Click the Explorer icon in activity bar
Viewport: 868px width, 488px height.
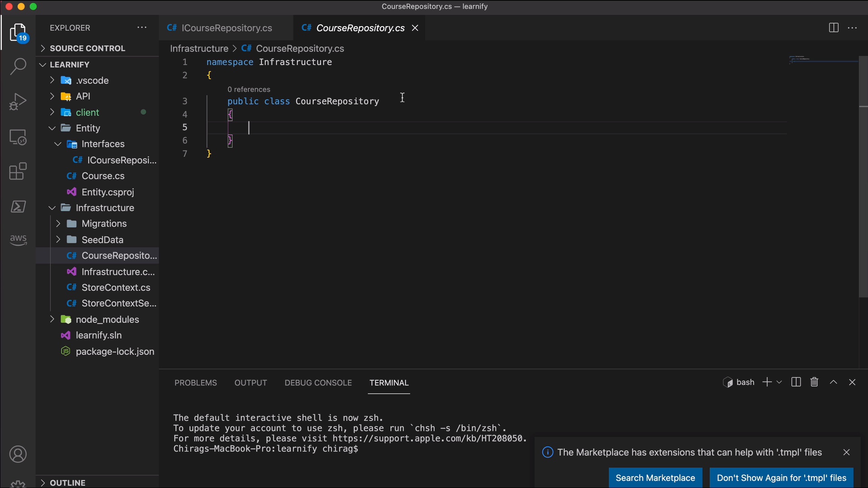(17, 33)
